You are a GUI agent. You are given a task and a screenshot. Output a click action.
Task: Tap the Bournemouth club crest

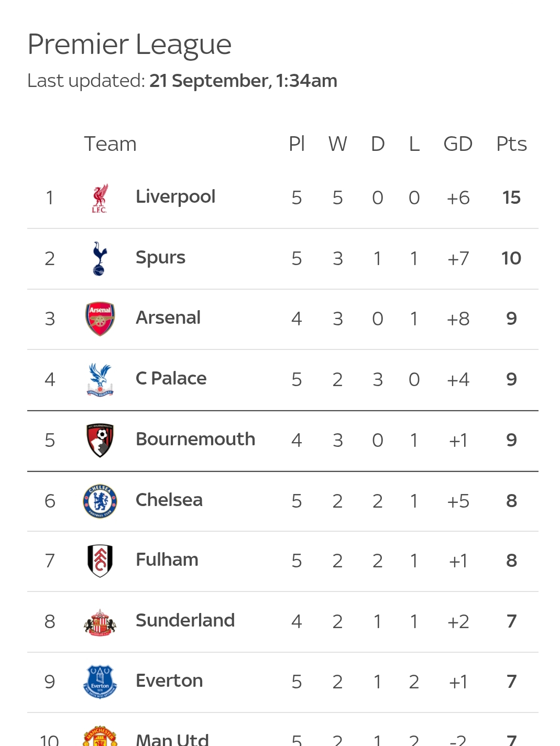[100, 440]
